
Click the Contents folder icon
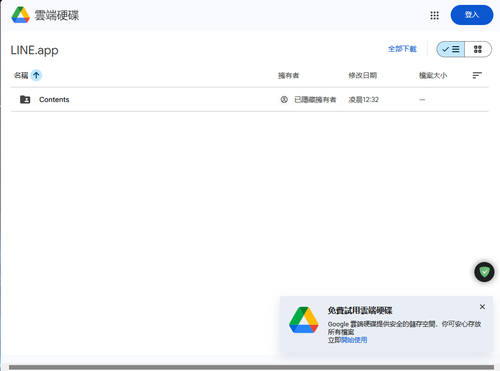click(x=25, y=99)
